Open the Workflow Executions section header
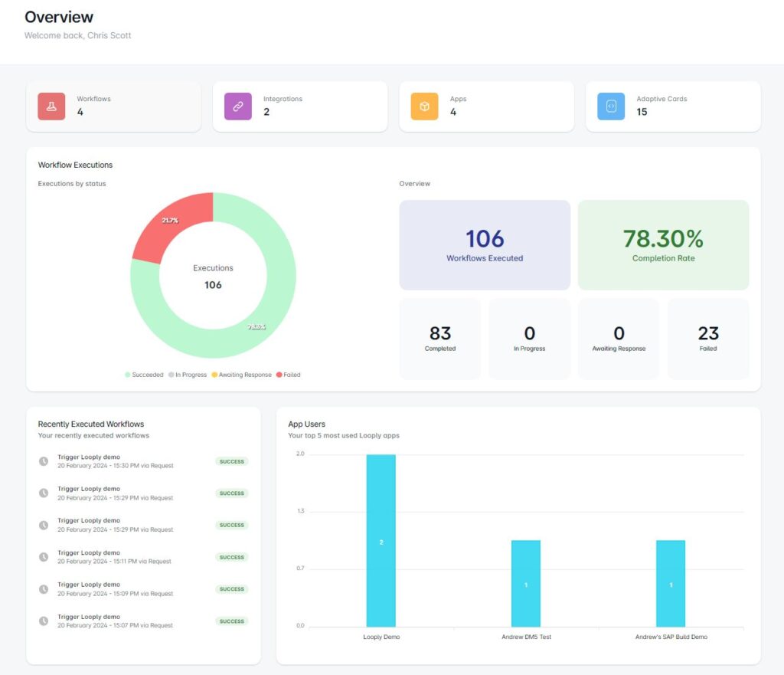This screenshot has height=675, width=784. point(75,165)
